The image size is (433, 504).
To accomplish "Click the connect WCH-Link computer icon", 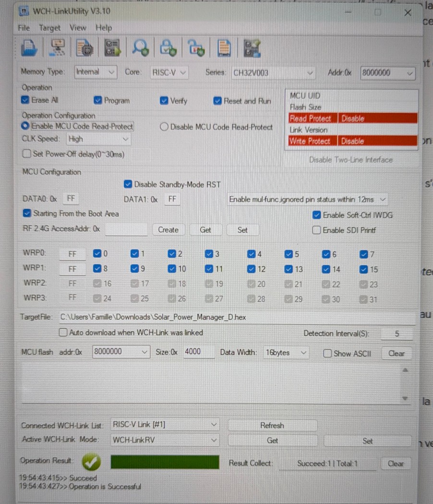I will (x=57, y=48).
